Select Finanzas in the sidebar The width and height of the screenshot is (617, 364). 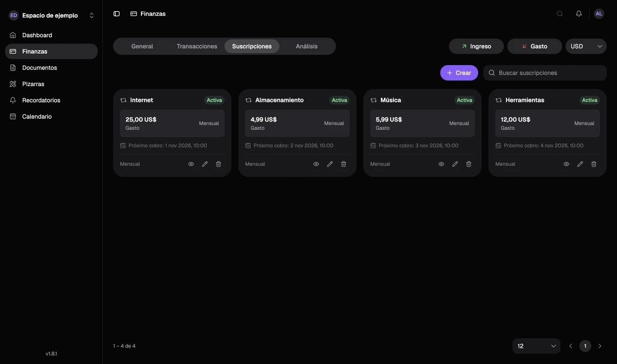tap(51, 51)
